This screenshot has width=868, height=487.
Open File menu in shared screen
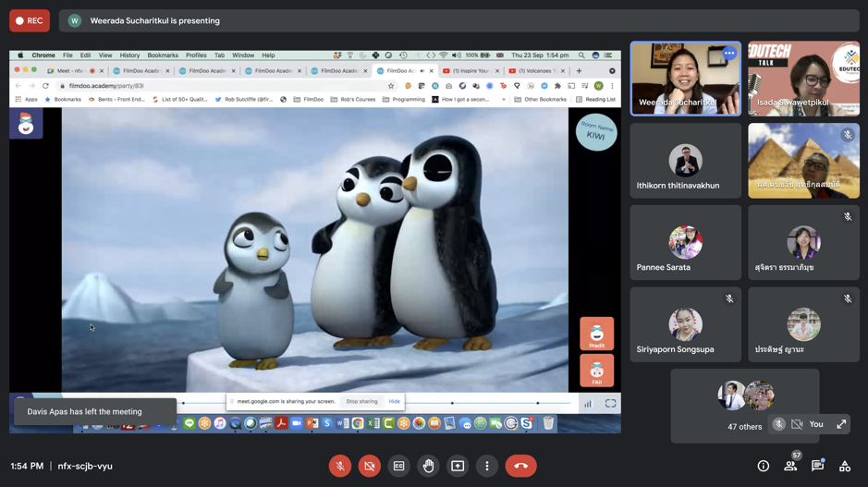(67, 55)
